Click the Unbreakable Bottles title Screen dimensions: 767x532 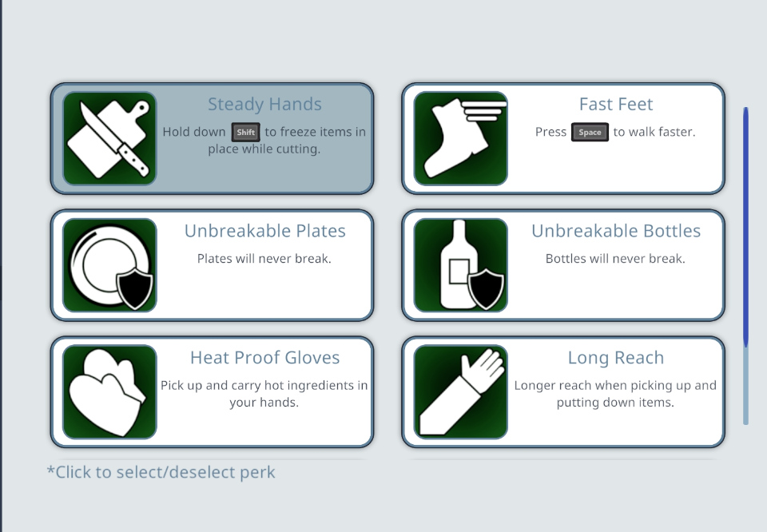(616, 231)
